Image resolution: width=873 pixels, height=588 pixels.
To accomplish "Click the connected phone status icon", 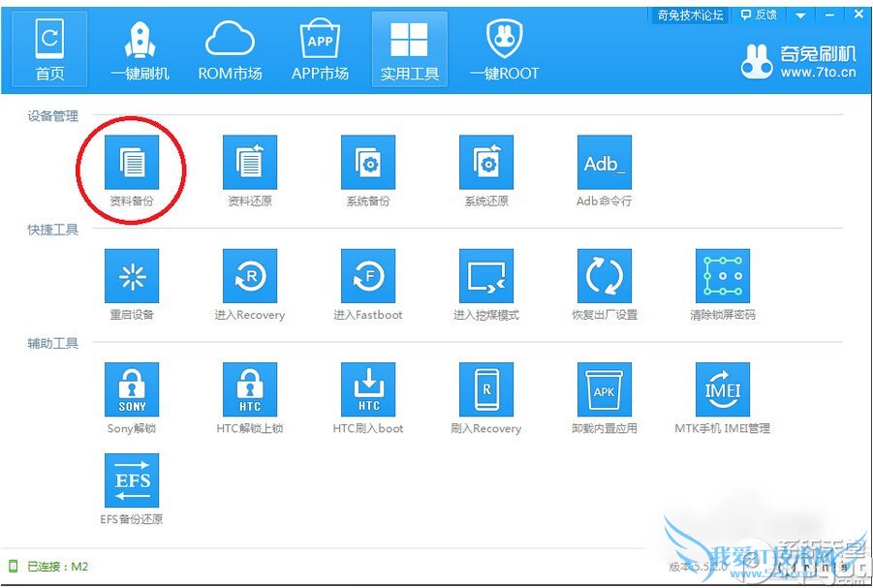I will (14, 567).
